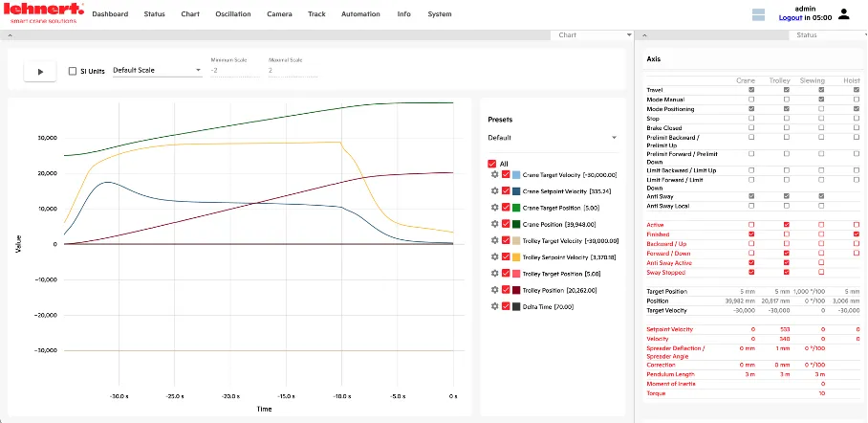This screenshot has width=868, height=423.
Task: Toggle Slewing Mode Manual checkbox
Action: (821, 100)
